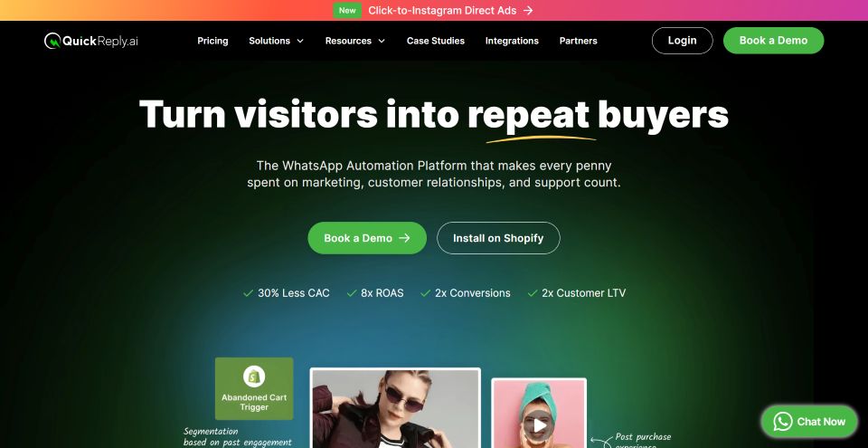The height and width of the screenshot is (448, 868).
Task: Open the Integrations menu item
Action: [x=512, y=41]
